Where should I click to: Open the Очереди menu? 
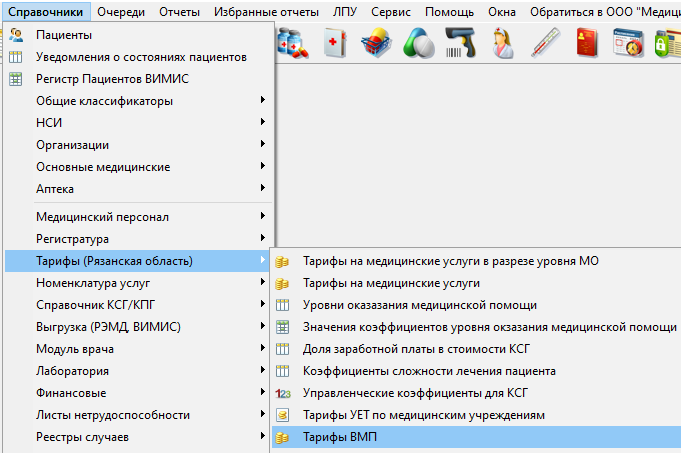121,12
